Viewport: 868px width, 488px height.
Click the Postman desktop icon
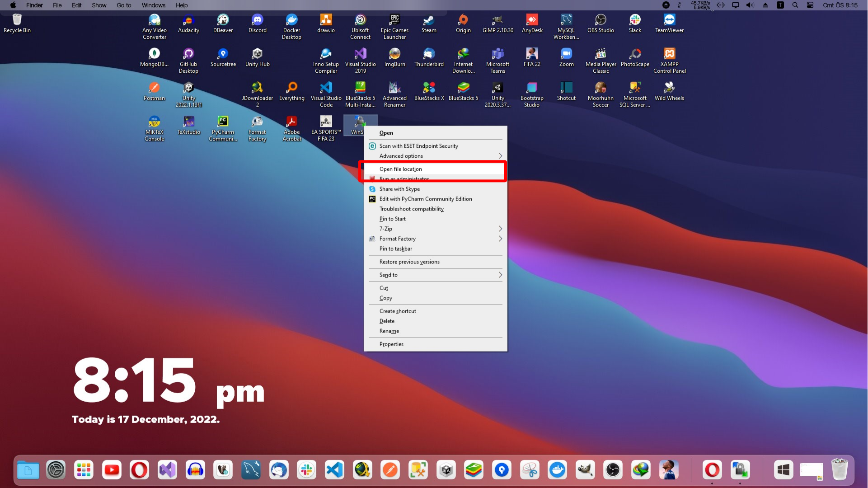click(x=154, y=91)
